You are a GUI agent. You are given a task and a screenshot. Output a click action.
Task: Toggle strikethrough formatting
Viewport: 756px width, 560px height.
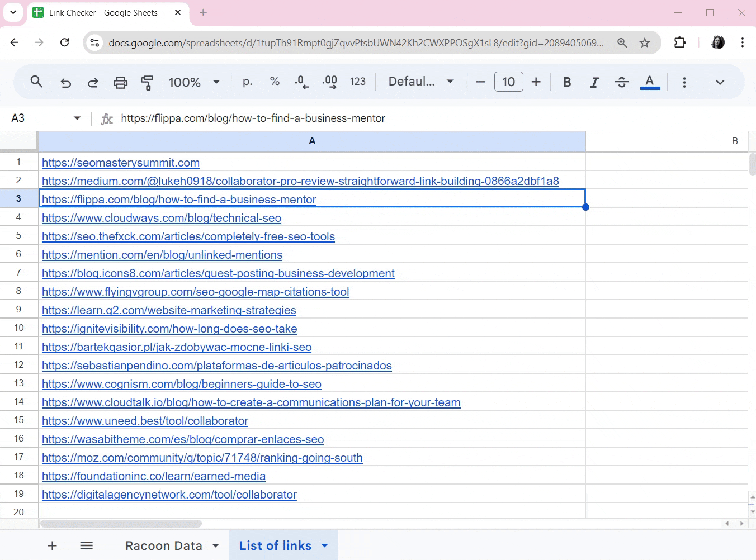click(x=621, y=82)
